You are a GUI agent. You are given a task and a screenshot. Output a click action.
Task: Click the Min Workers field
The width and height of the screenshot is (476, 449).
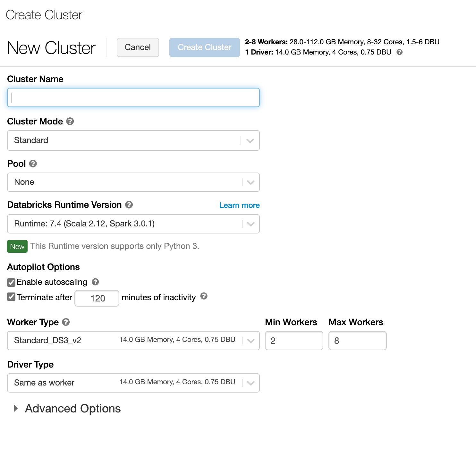294,341
